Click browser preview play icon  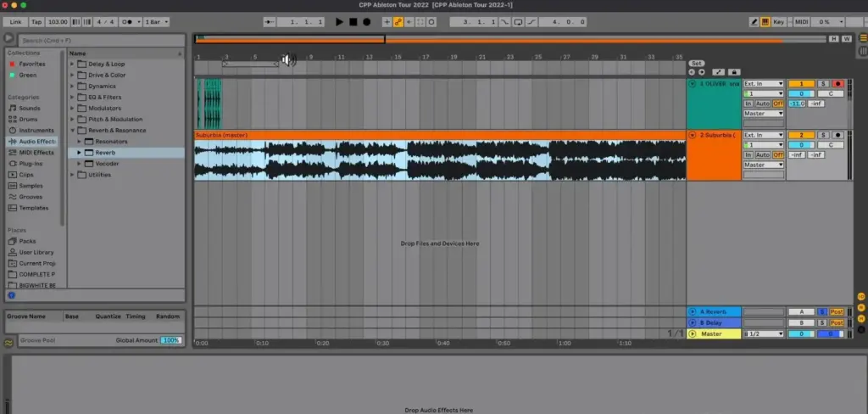click(x=8, y=39)
